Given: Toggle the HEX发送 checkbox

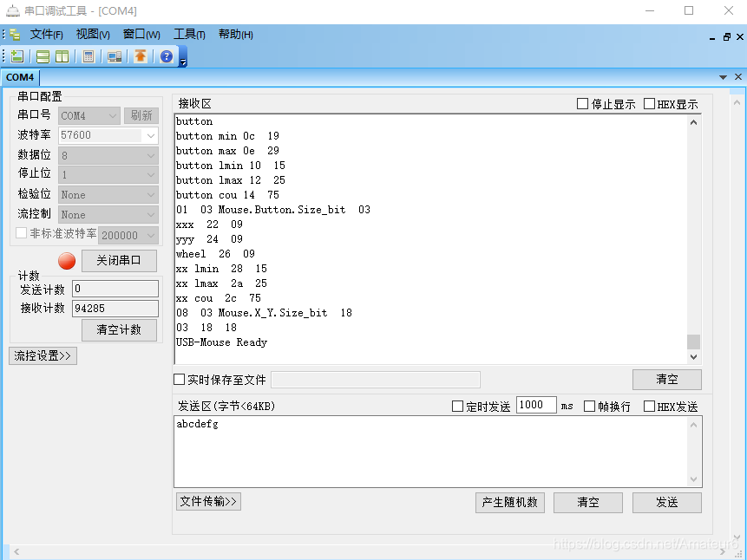Looking at the screenshot, I should click(x=649, y=407).
